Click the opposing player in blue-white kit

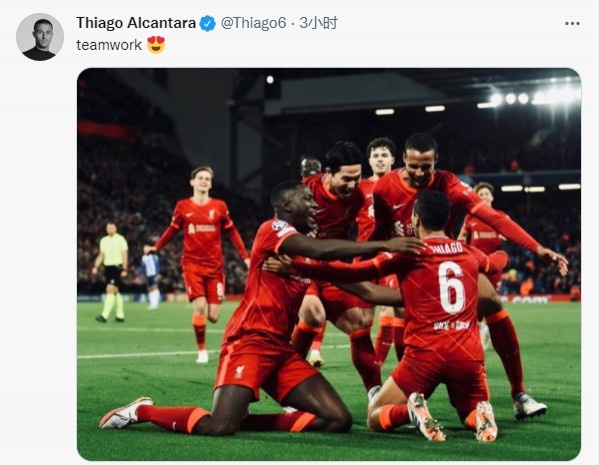150,276
